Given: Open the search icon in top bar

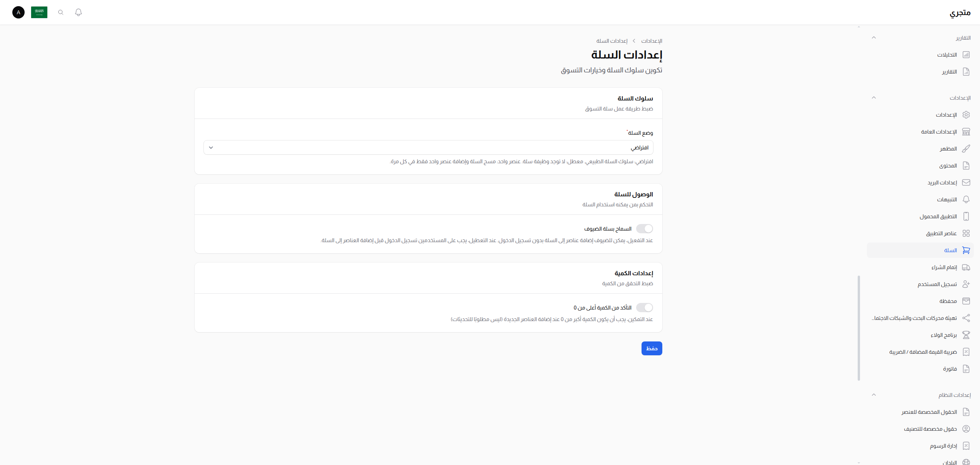Looking at the screenshot, I should 60,12.
